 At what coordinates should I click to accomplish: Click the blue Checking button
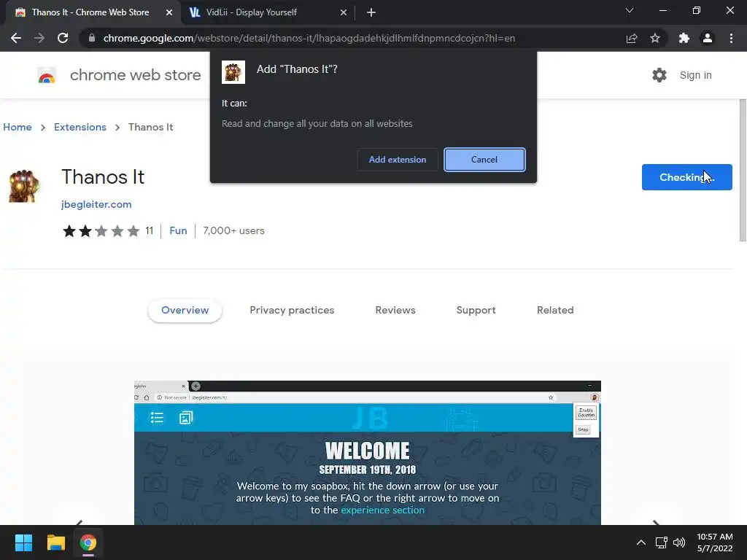687,177
